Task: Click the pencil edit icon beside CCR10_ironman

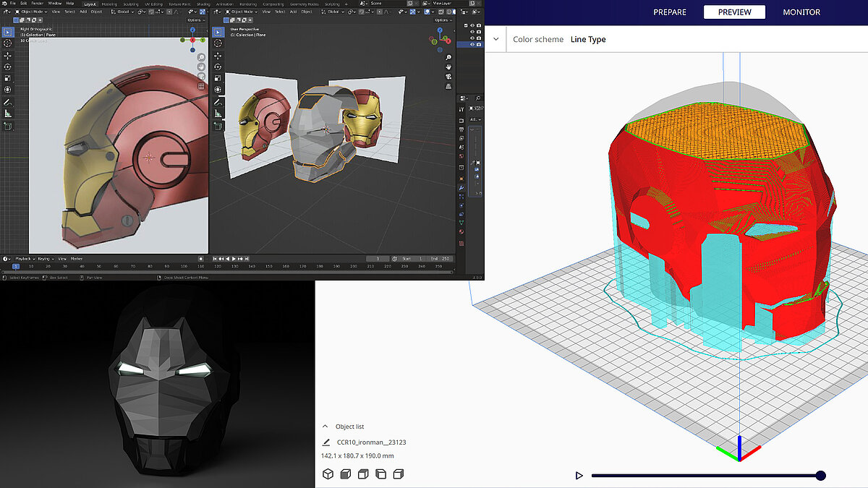Action: 326,442
